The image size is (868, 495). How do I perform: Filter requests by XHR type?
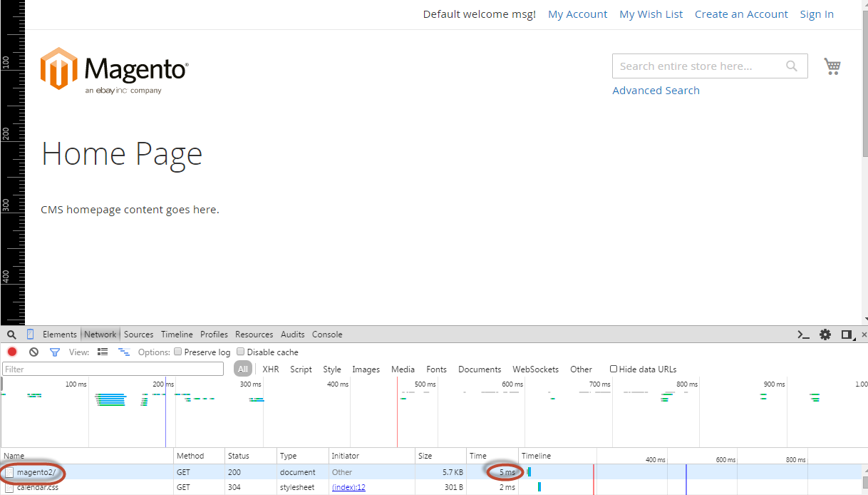(x=271, y=369)
